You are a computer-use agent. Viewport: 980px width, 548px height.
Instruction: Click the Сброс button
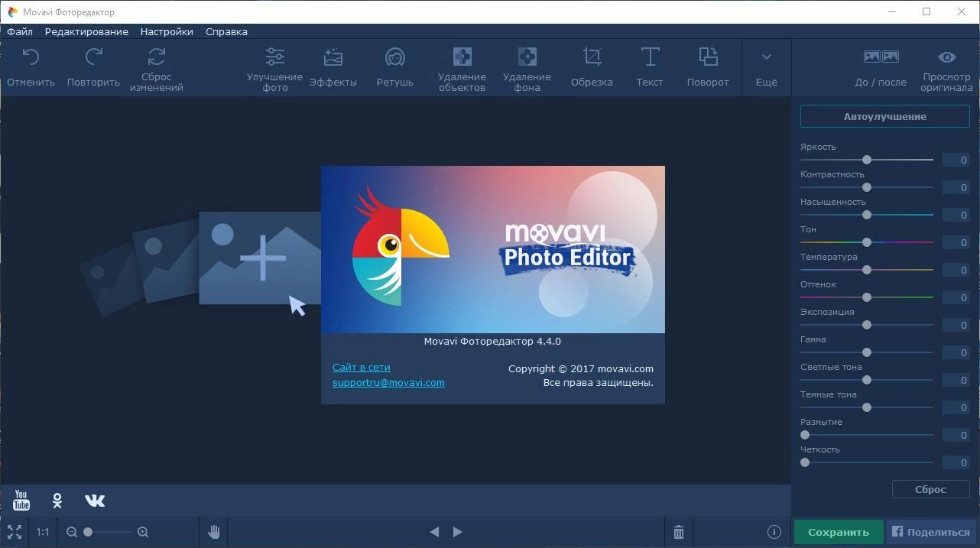click(931, 489)
